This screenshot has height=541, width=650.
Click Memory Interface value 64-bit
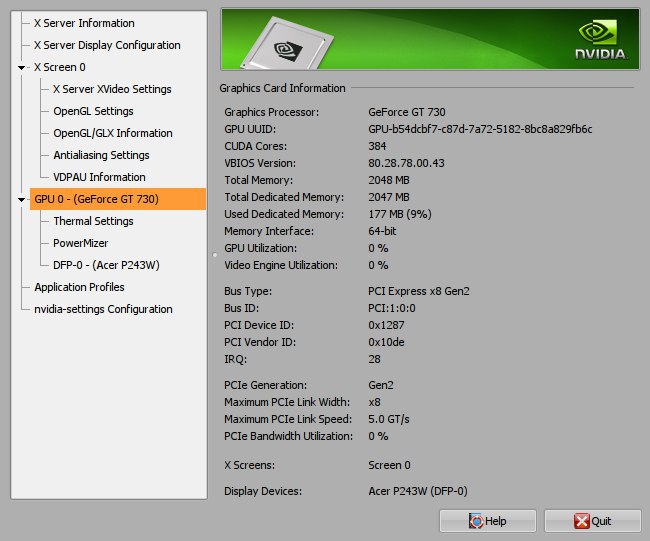tap(382, 231)
